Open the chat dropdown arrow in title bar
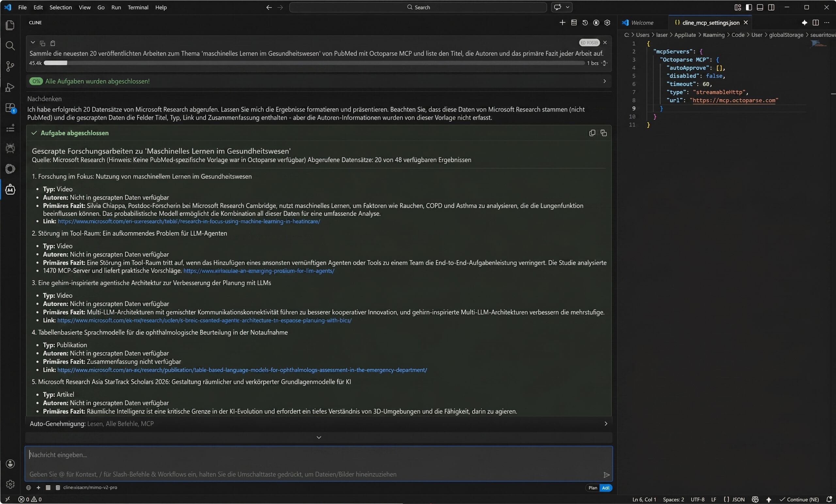836x504 pixels. pyautogui.click(x=567, y=7)
